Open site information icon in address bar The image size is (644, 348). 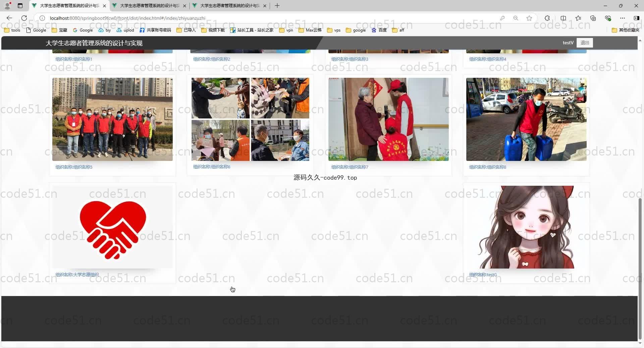tap(42, 18)
